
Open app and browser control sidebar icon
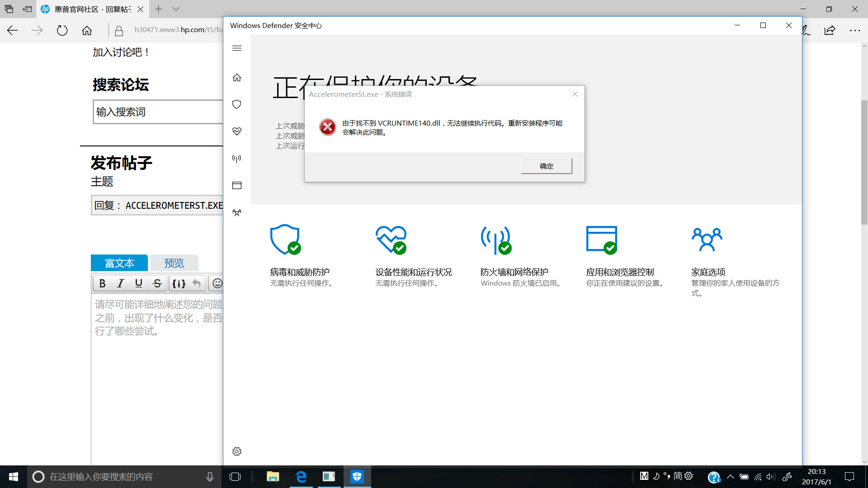pos(237,186)
